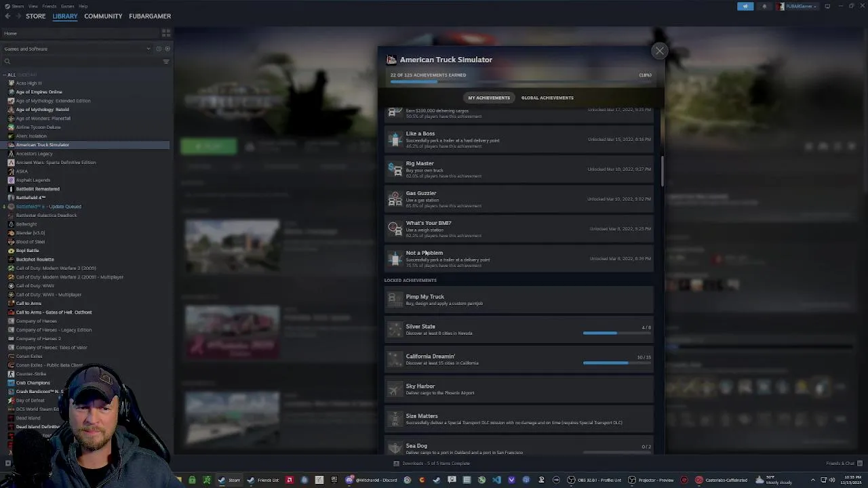The image size is (868, 488).
Task: Open Downloads status at bottom
Action: coord(431,464)
